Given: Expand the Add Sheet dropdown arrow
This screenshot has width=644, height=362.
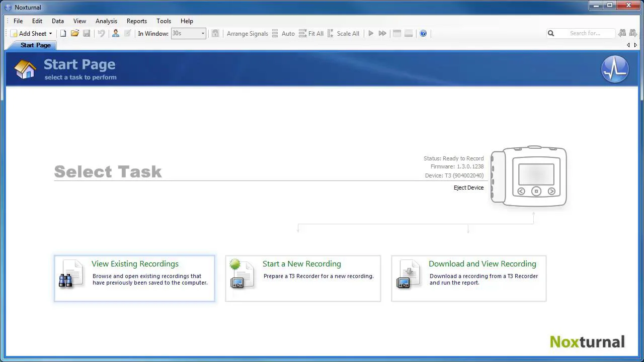Looking at the screenshot, I should tap(50, 34).
